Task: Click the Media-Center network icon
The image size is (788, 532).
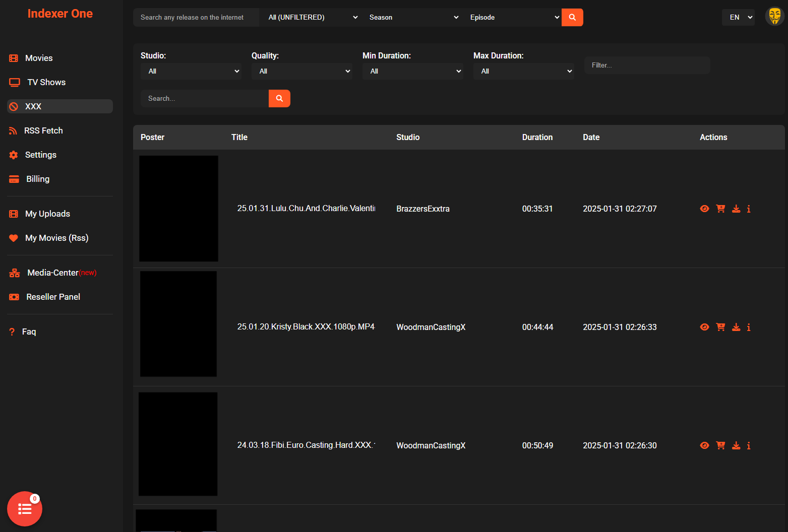Action: tap(15, 273)
